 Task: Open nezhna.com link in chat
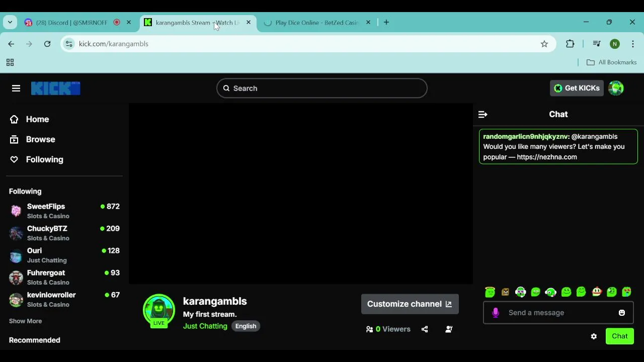point(547,157)
